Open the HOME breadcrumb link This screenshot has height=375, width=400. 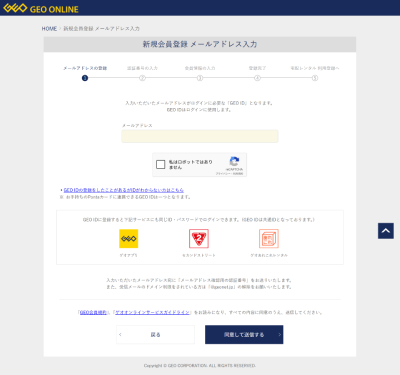click(x=49, y=29)
